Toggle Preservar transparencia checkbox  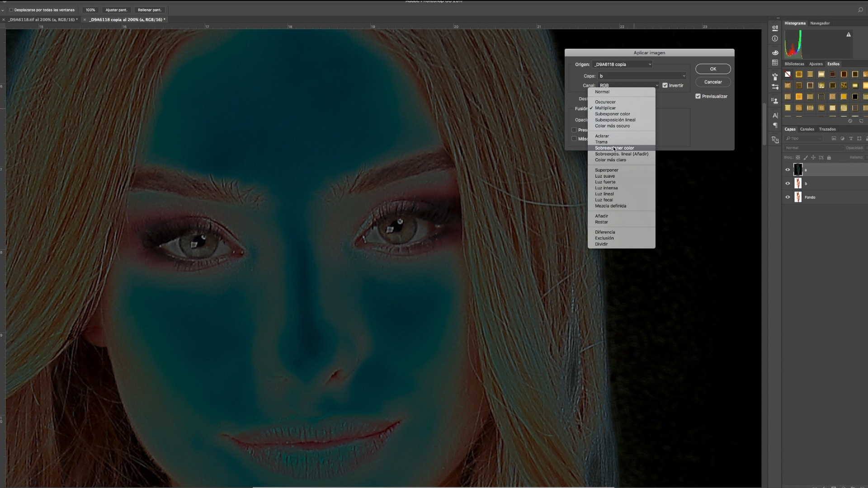[574, 130]
